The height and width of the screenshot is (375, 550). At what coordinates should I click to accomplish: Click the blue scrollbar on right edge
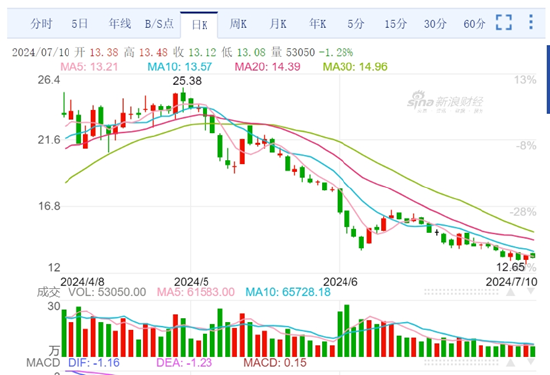548,79
